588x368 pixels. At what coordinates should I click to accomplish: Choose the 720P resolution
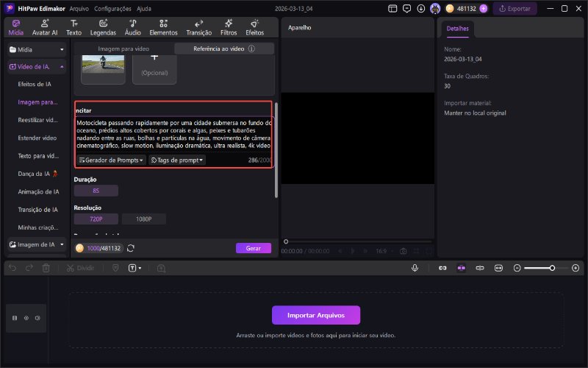(x=96, y=219)
